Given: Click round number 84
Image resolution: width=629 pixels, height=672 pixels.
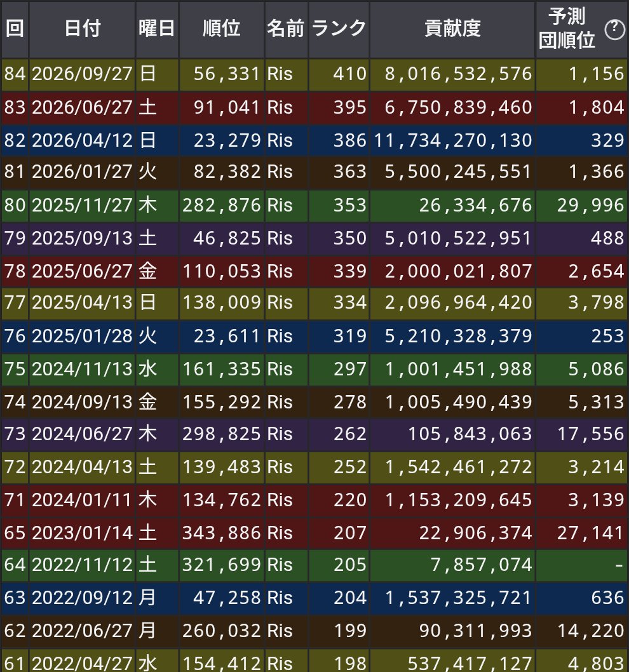Looking at the screenshot, I should [x=15, y=74].
